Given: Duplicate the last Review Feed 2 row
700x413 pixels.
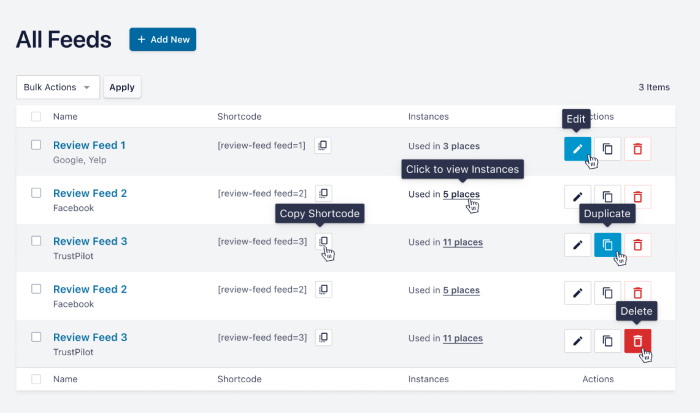Looking at the screenshot, I should pos(607,293).
